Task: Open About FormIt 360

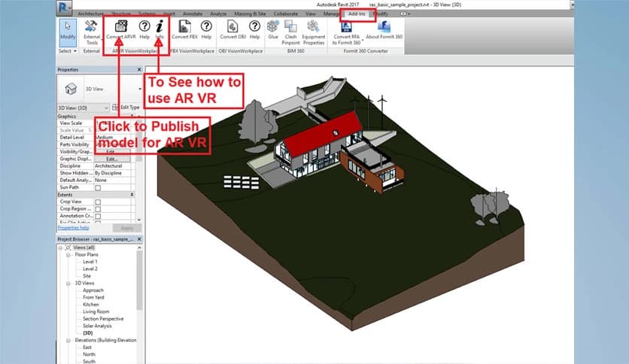Action: click(x=384, y=29)
